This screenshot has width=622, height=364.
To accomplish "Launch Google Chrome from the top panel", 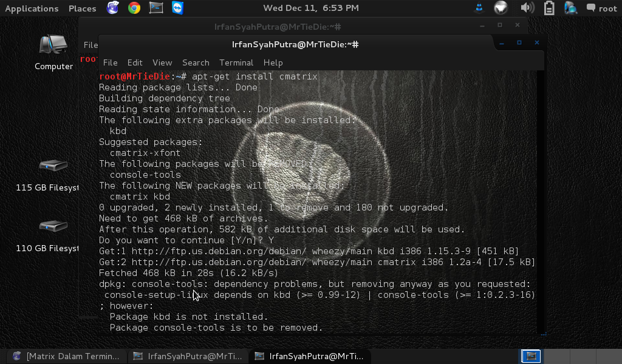I will pos(134,8).
